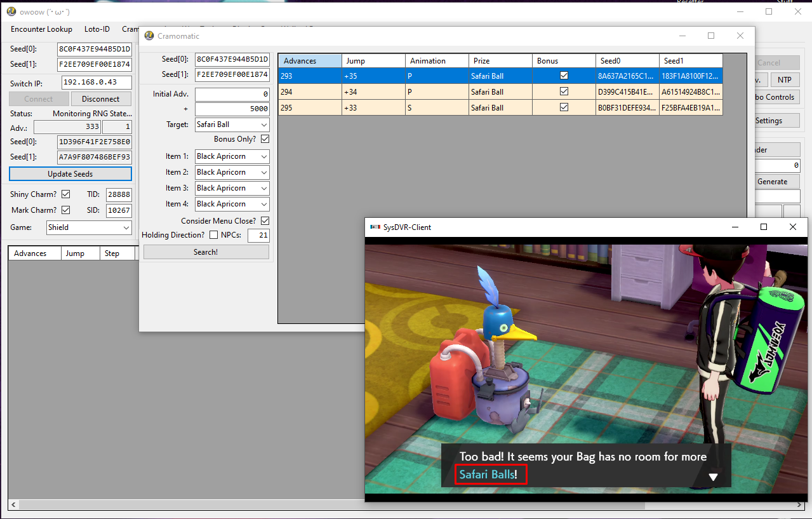Sort by the Prize column header
This screenshot has height=519, width=812.
(x=500, y=61)
